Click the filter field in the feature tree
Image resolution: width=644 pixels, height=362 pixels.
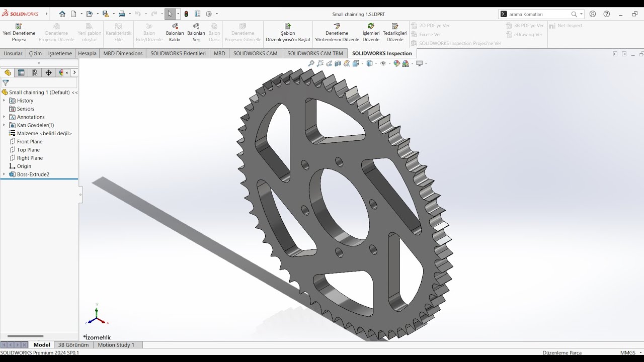39,83
